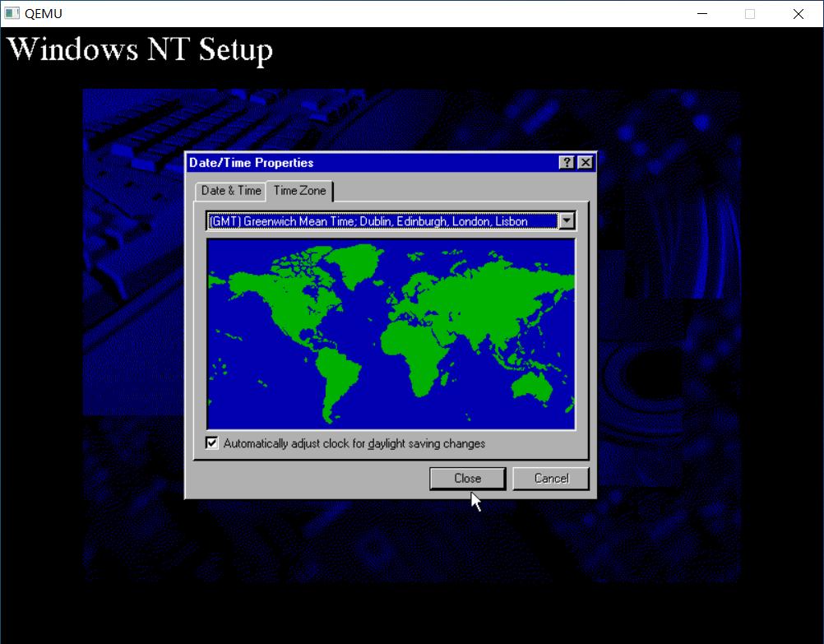Screen dimensions: 824x644
Task: Minimize the QEMU window
Action: coord(701,14)
